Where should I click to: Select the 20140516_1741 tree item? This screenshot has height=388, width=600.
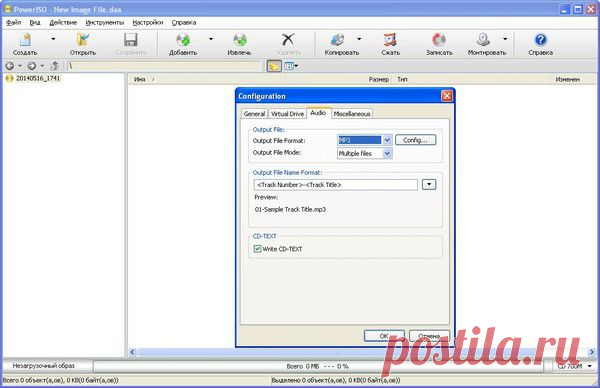click(x=33, y=78)
